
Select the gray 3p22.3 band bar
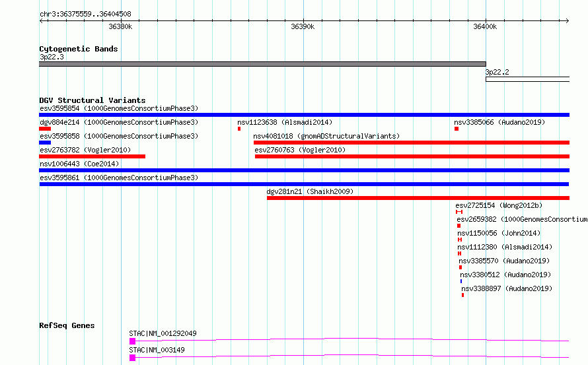click(x=262, y=64)
